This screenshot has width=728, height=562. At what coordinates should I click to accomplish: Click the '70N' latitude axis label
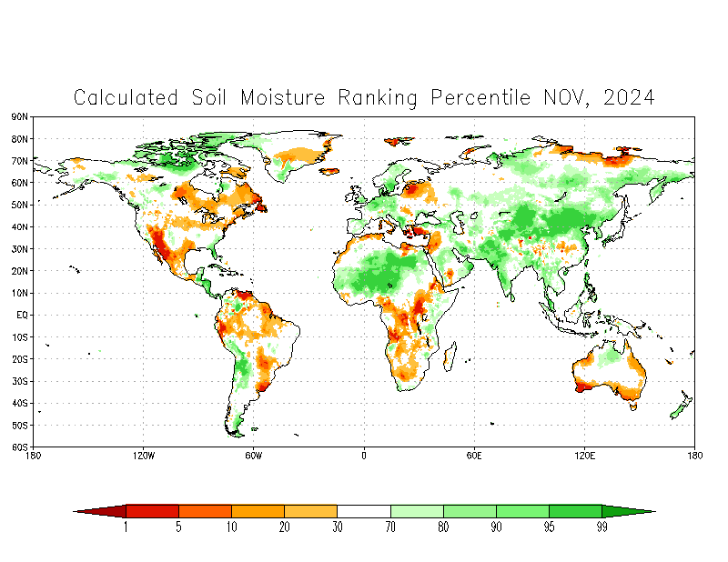20,161
